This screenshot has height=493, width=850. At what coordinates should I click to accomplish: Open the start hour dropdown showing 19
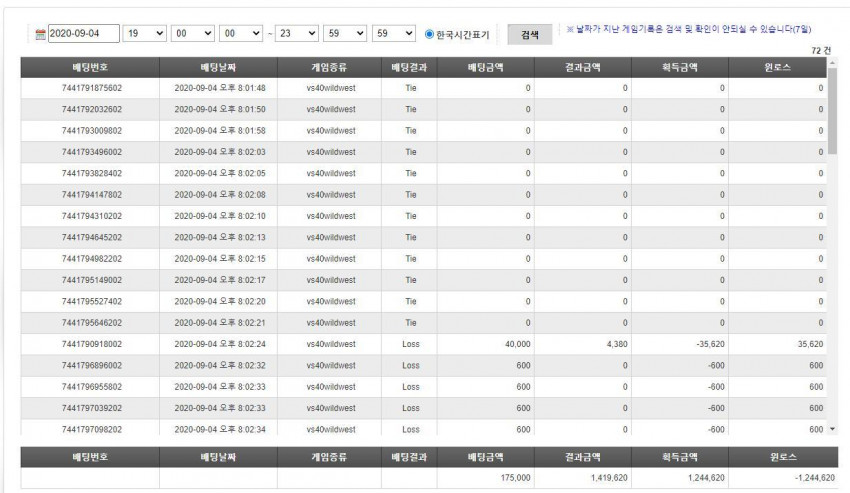145,34
